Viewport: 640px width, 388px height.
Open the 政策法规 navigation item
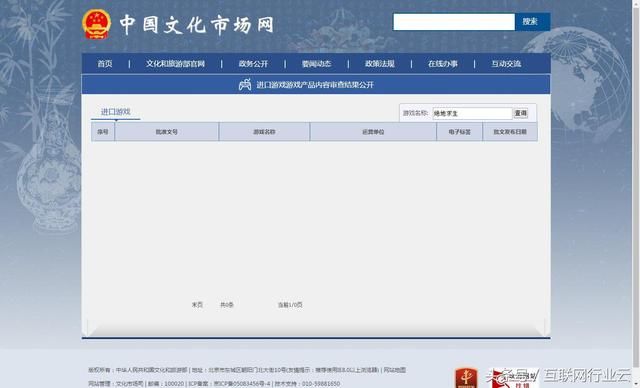380,64
